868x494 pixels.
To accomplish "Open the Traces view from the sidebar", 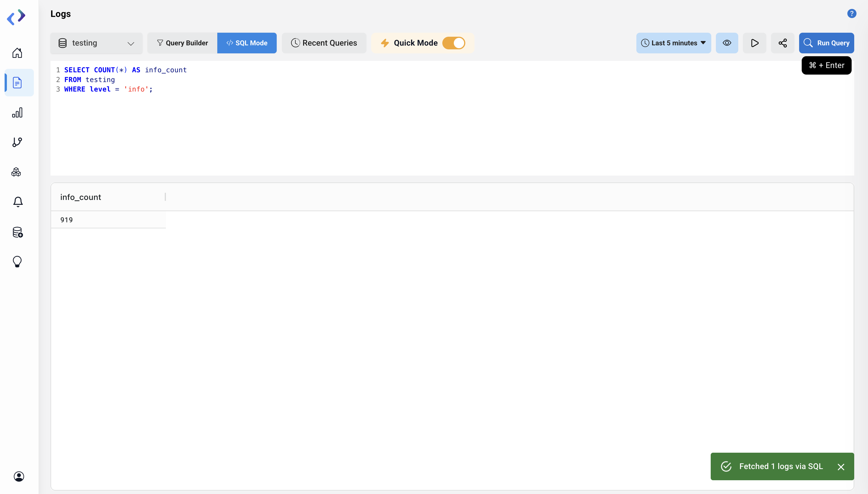I will 17,142.
